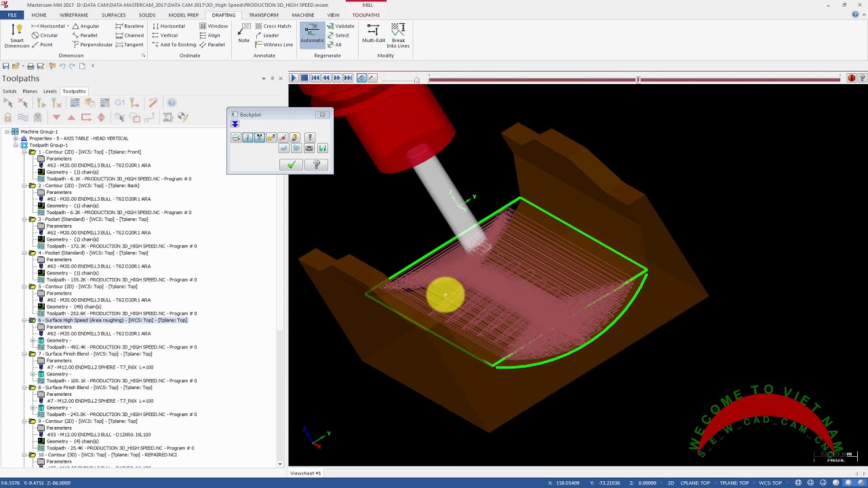This screenshot has height=488, width=868.
Task: Select the Note annotation tool
Action: (243, 33)
